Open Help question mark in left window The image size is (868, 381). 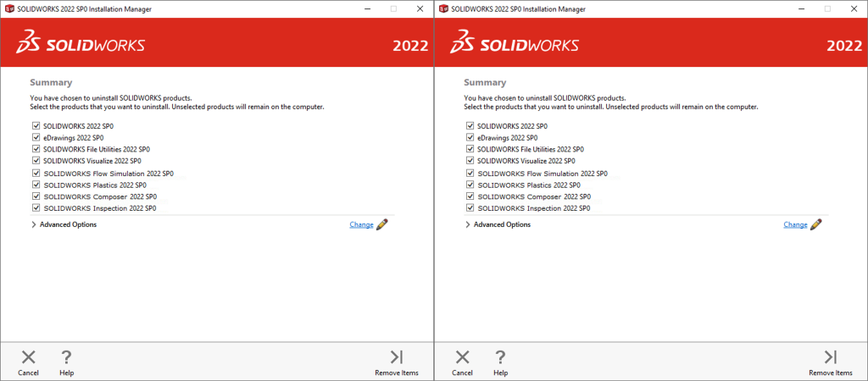[66, 357]
